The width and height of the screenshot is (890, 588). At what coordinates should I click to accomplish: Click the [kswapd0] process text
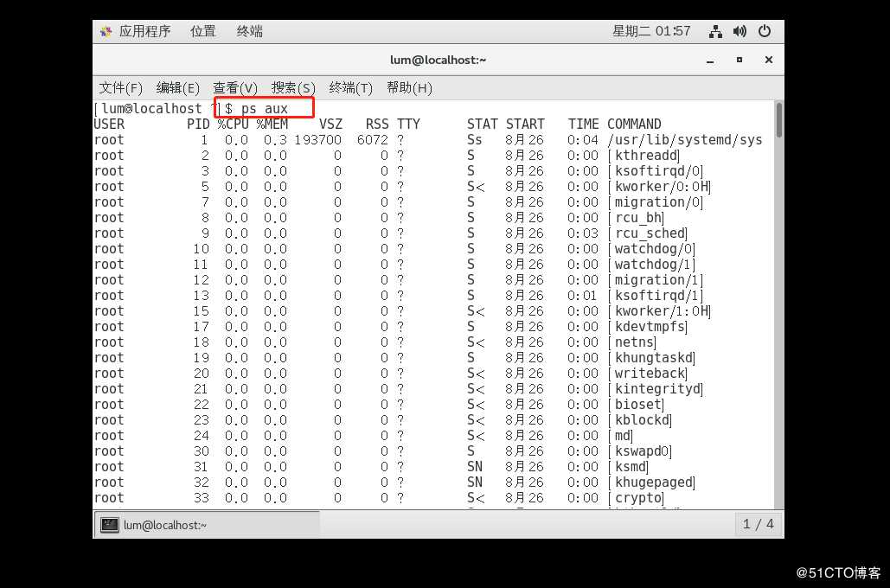tap(640, 451)
